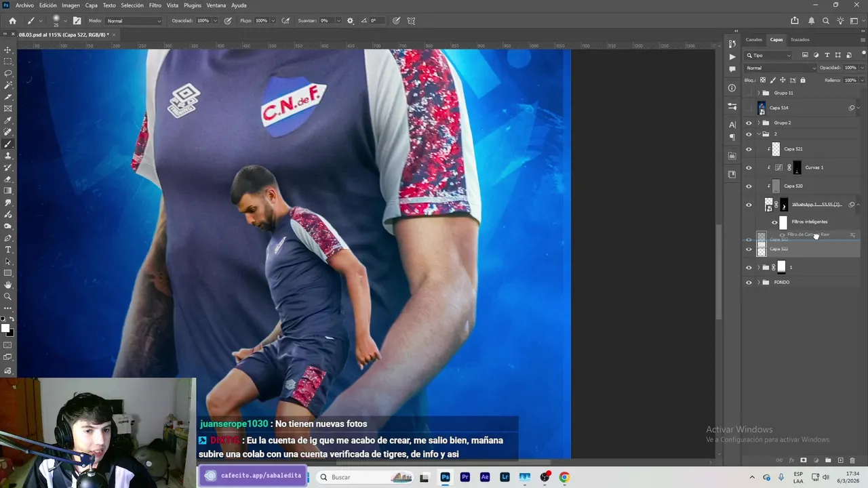868x488 pixels.
Task: Open the layer filter Tipo dropdown
Action: pos(768,55)
